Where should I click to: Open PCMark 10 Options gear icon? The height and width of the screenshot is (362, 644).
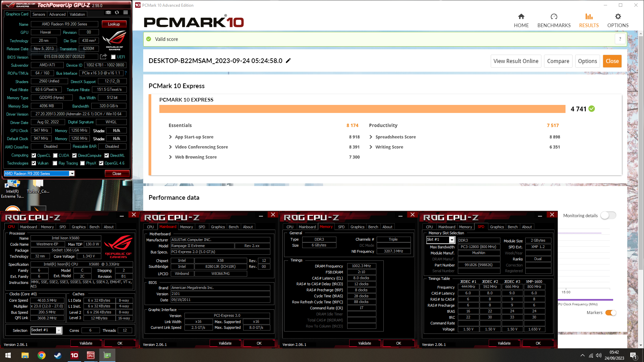618,16
